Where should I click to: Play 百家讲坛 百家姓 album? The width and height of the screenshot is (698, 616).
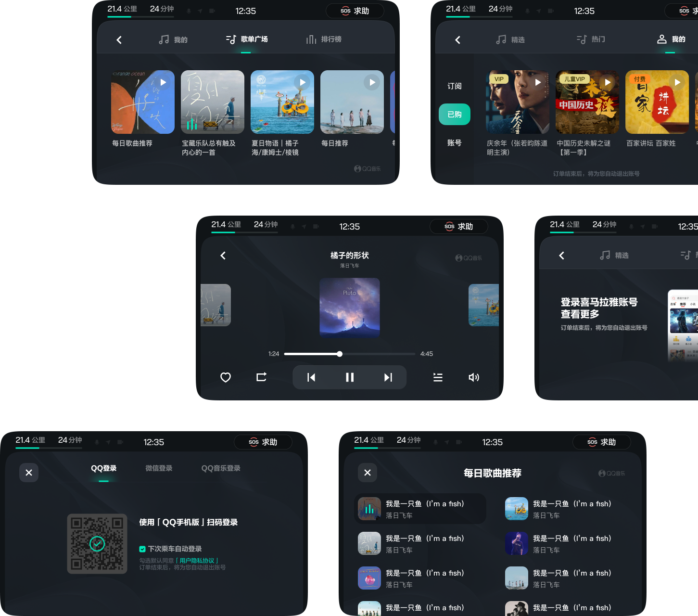click(657, 102)
